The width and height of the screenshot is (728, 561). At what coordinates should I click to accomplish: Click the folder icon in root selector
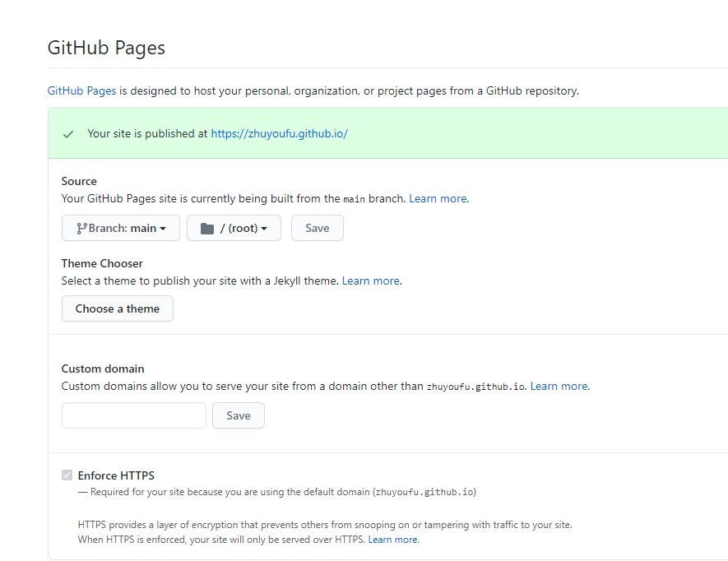coord(207,229)
